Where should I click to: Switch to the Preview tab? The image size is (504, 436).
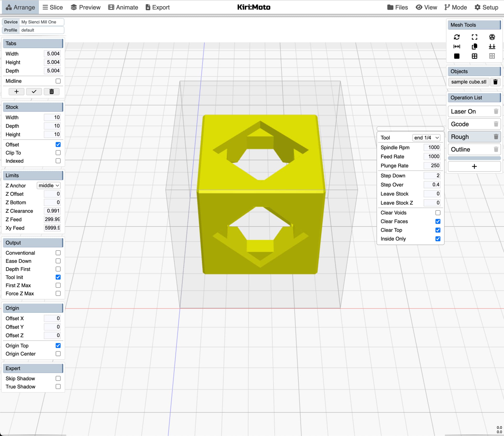[85, 7]
